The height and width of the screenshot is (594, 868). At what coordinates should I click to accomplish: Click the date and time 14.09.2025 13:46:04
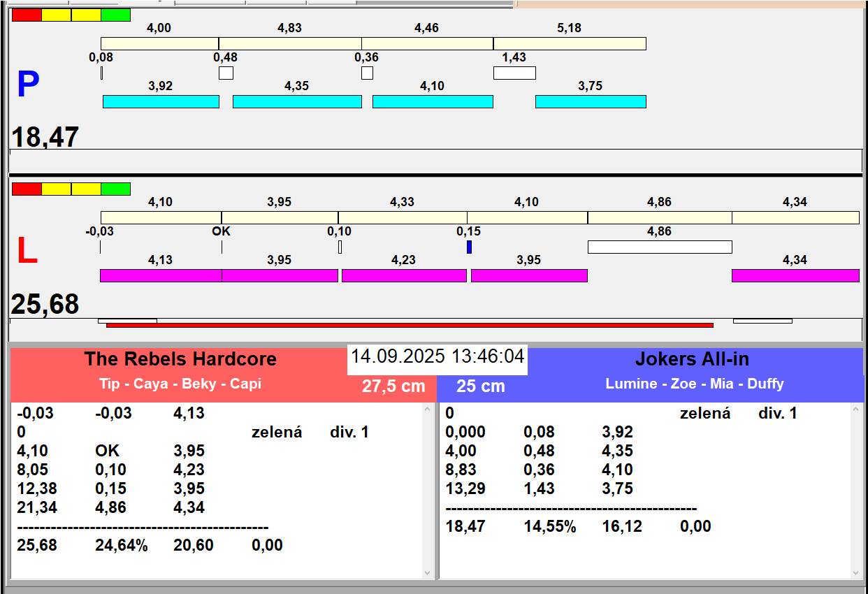click(x=437, y=356)
